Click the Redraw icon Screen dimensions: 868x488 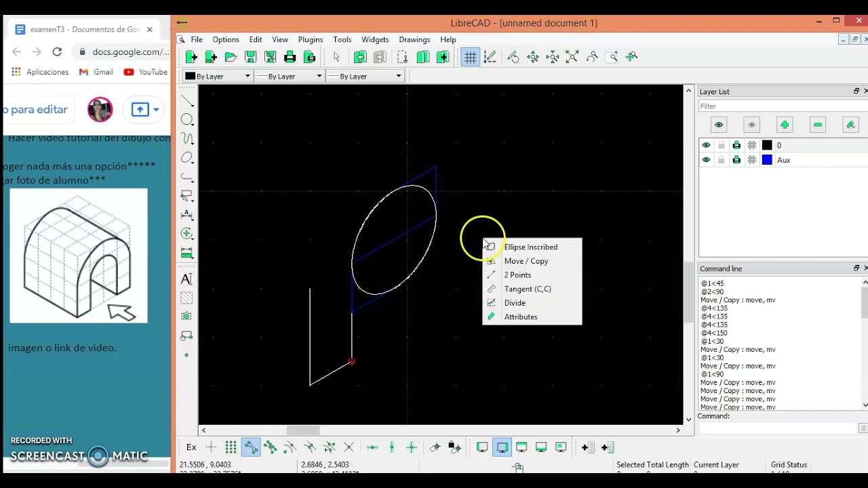(x=513, y=58)
